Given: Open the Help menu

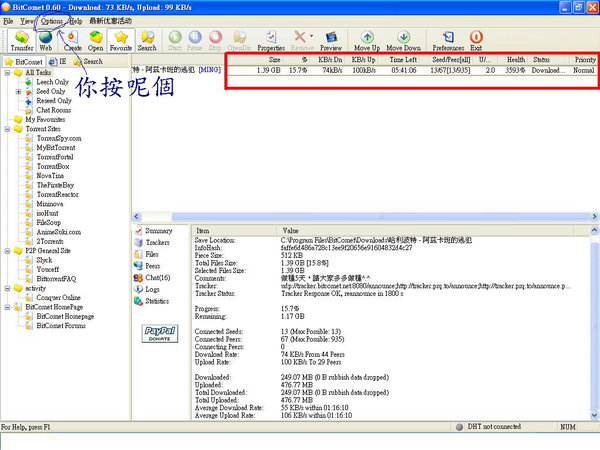Looking at the screenshot, I should tap(76, 21).
